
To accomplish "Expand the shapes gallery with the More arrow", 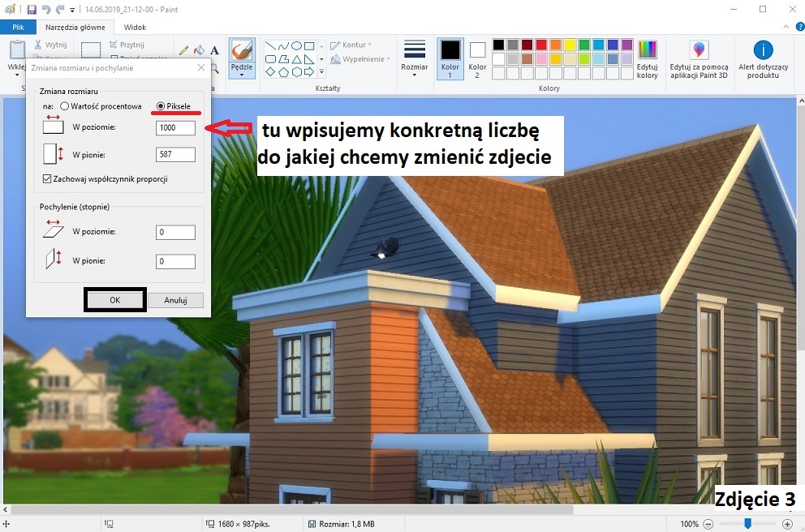I will [x=322, y=72].
